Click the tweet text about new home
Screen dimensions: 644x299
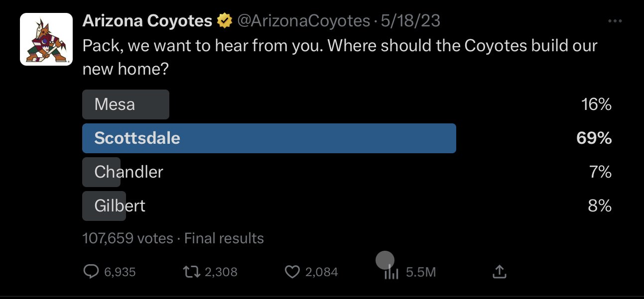click(340, 57)
